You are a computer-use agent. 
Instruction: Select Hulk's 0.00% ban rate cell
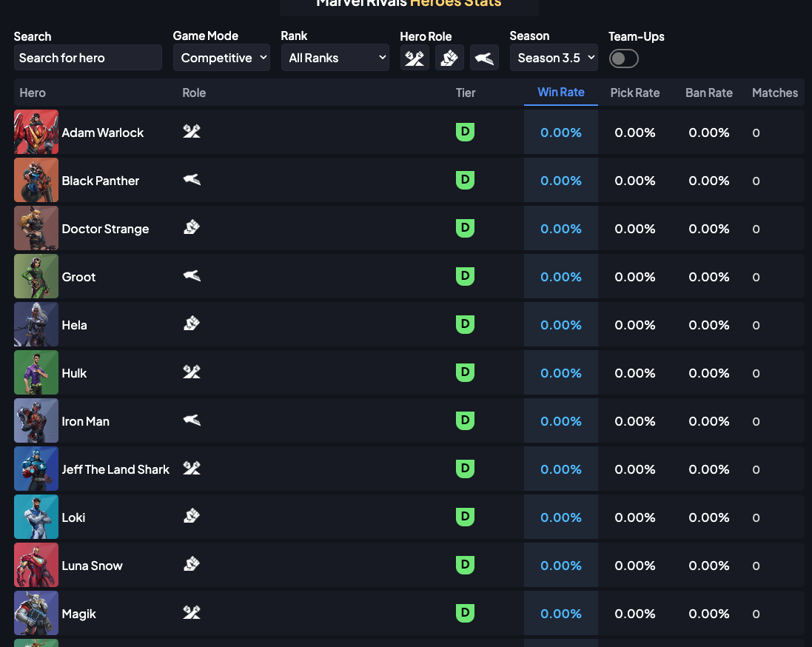[x=709, y=373]
